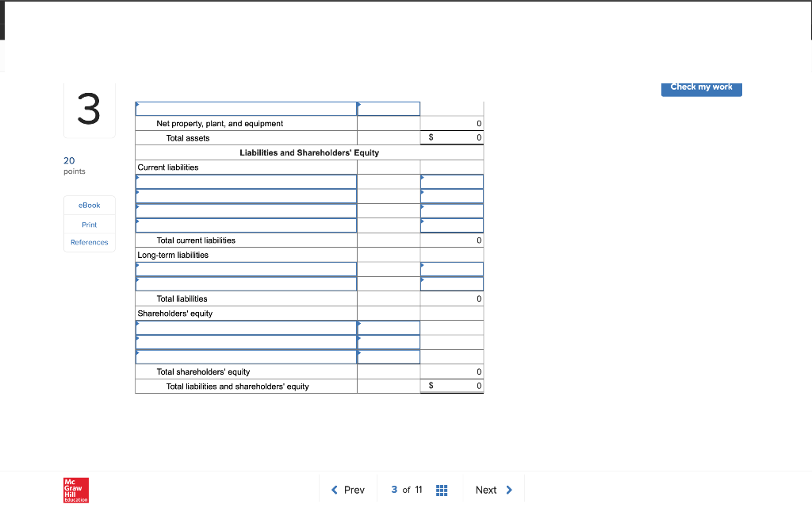
Task: Open the References resource link
Action: (89, 242)
